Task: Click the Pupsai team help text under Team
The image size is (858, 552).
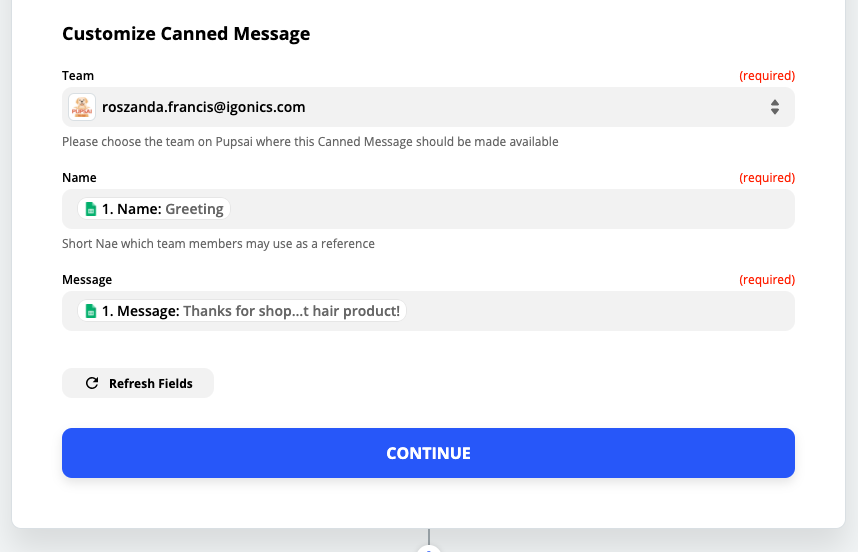Action: click(310, 142)
